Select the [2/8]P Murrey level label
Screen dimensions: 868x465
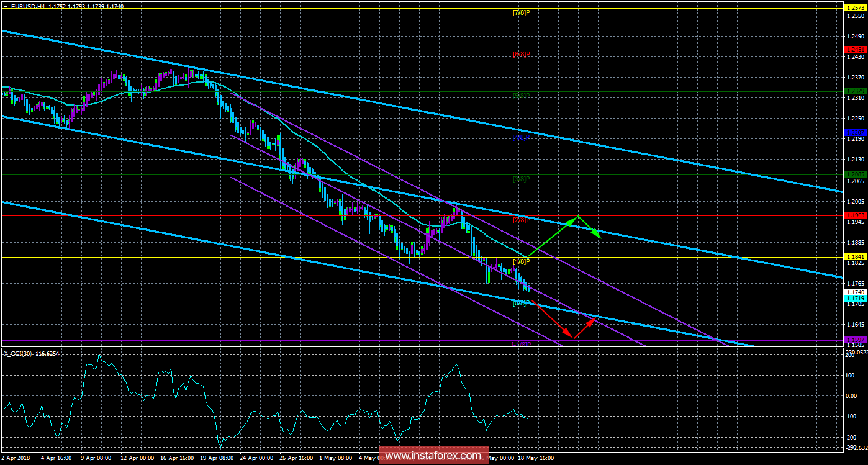click(521, 220)
